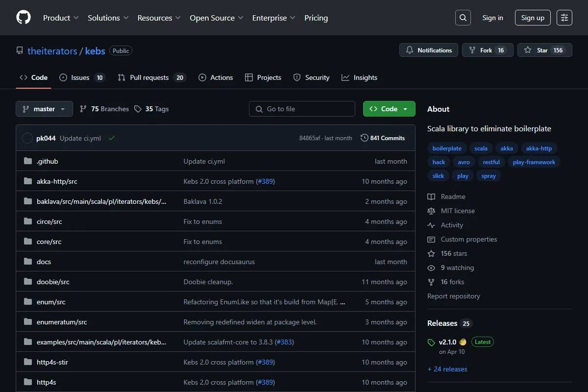Viewport: 588px width, 392px height.
Task: Click the header appearance settings icon
Action: 564,18
